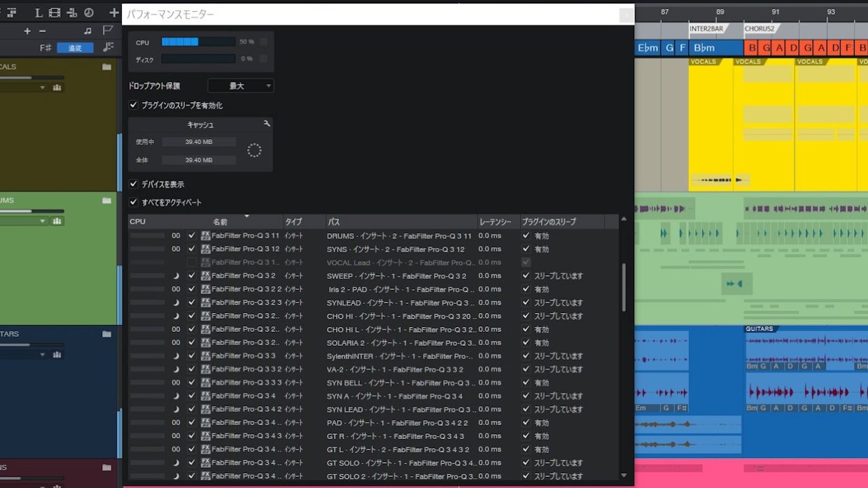Screen dimensions: 868x488
Task: Open the dropdown arrow on the VOCALS track
Action: coord(42,88)
